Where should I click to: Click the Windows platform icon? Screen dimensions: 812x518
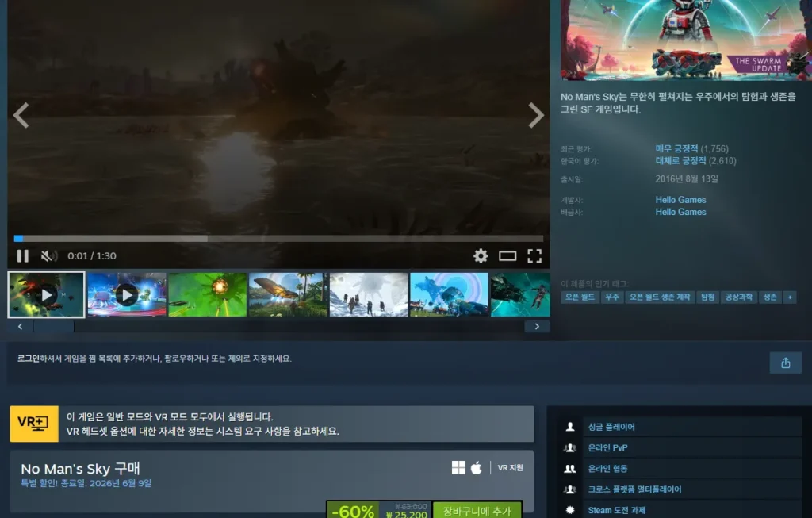point(458,468)
